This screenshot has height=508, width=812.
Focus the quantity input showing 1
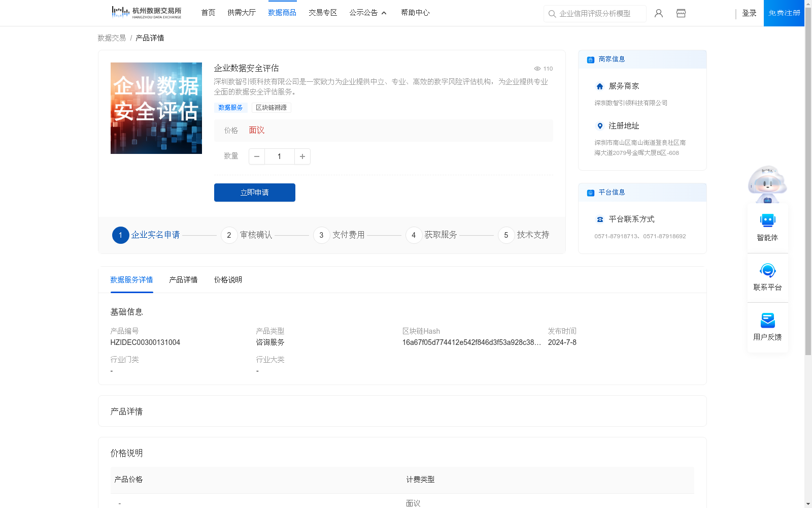280,156
